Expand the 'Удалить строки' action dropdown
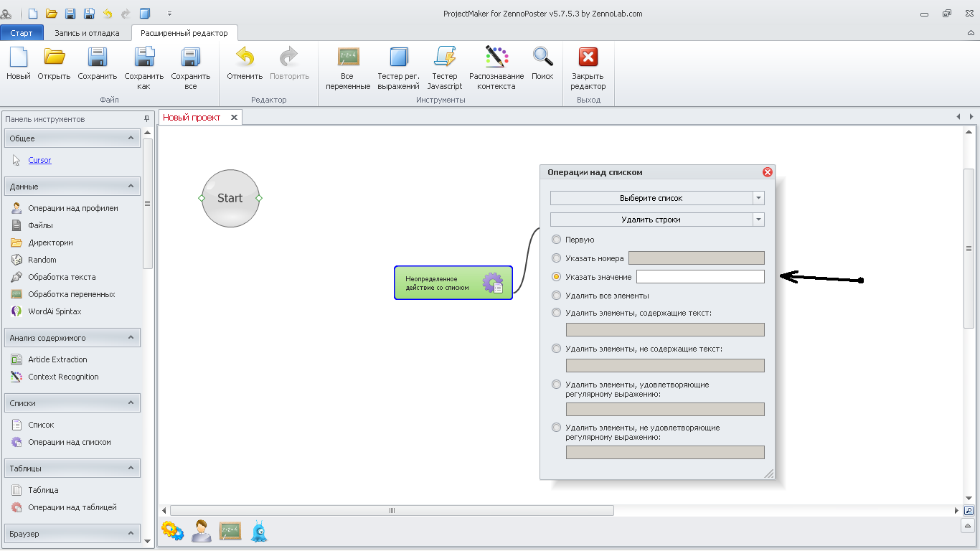This screenshot has width=980, height=551. tap(758, 220)
